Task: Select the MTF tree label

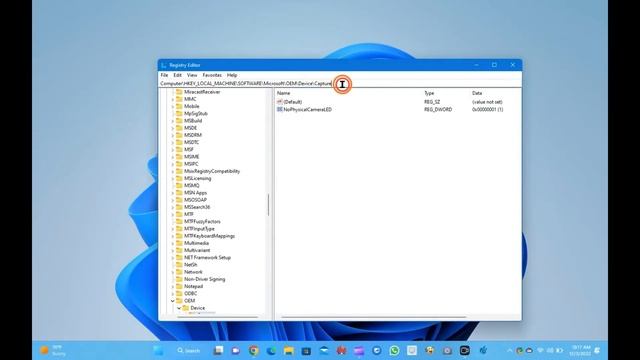Action: pyautogui.click(x=189, y=214)
